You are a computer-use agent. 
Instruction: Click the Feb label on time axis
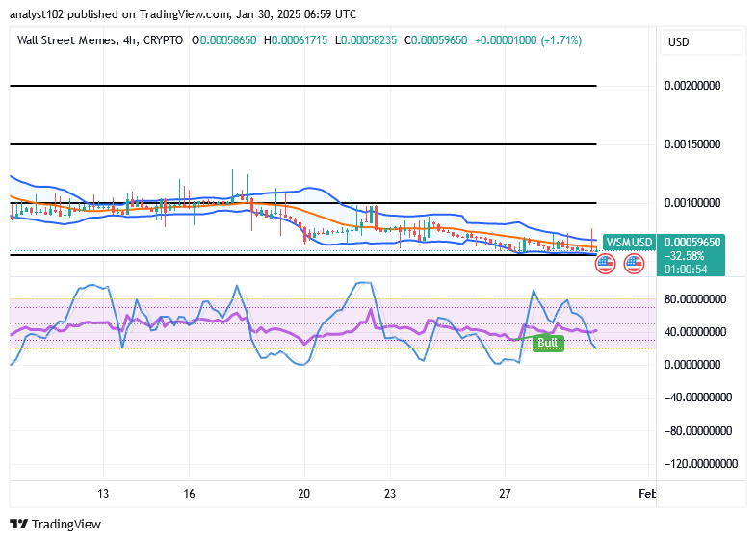647,494
